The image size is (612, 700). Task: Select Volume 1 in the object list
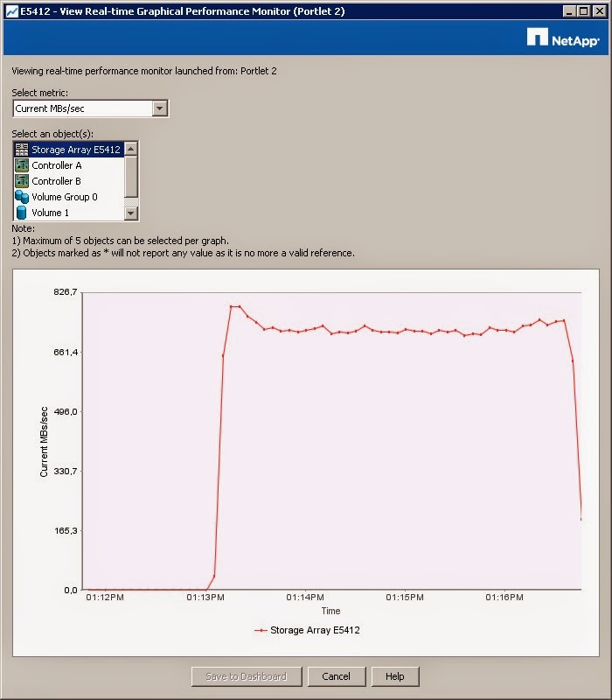(x=69, y=213)
